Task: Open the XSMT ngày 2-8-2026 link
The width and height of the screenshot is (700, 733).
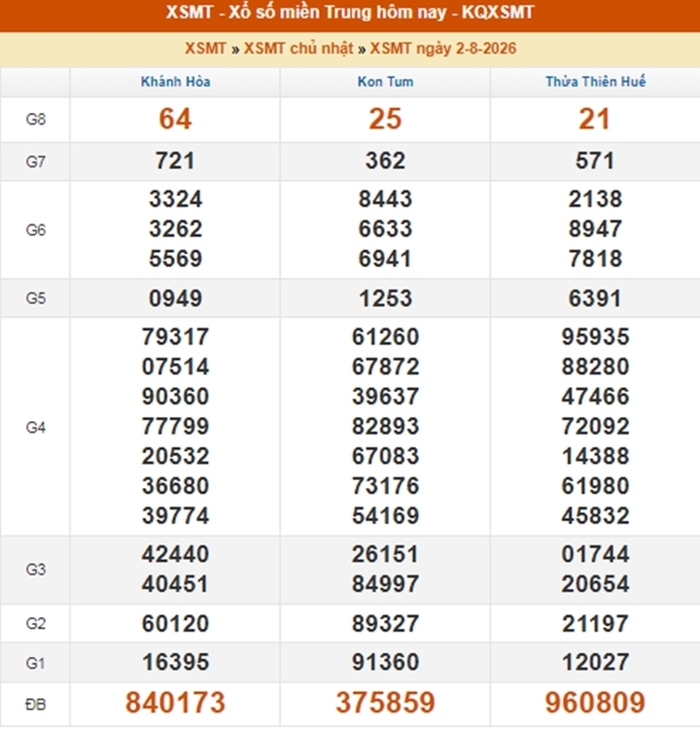Action: coord(442,49)
